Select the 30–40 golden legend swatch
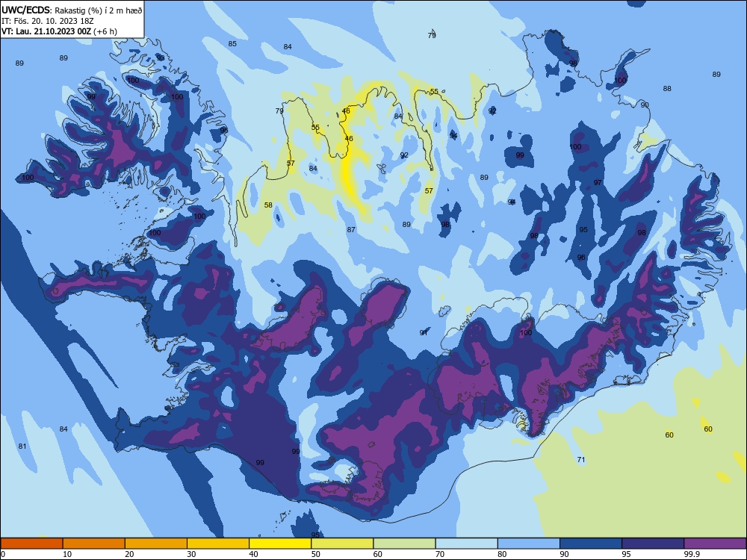The width and height of the screenshot is (747, 560). point(218,544)
